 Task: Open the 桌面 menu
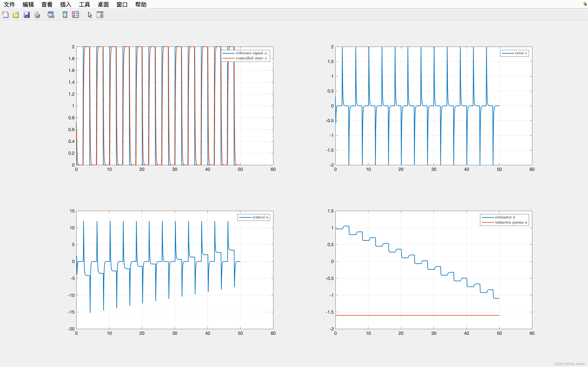click(x=103, y=4)
